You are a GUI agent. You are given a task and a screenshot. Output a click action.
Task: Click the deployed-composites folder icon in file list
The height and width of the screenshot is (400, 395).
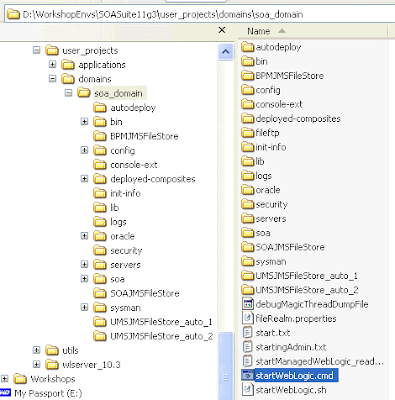tap(248, 118)
